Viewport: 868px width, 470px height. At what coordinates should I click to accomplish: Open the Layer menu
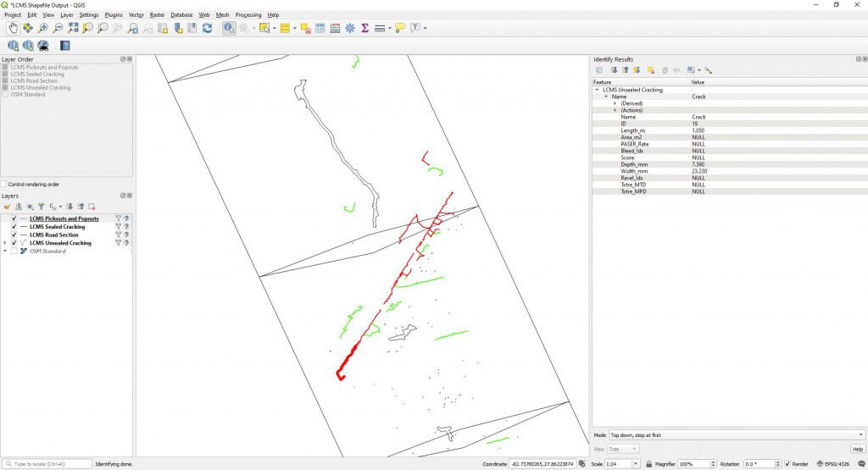point(67,15)
